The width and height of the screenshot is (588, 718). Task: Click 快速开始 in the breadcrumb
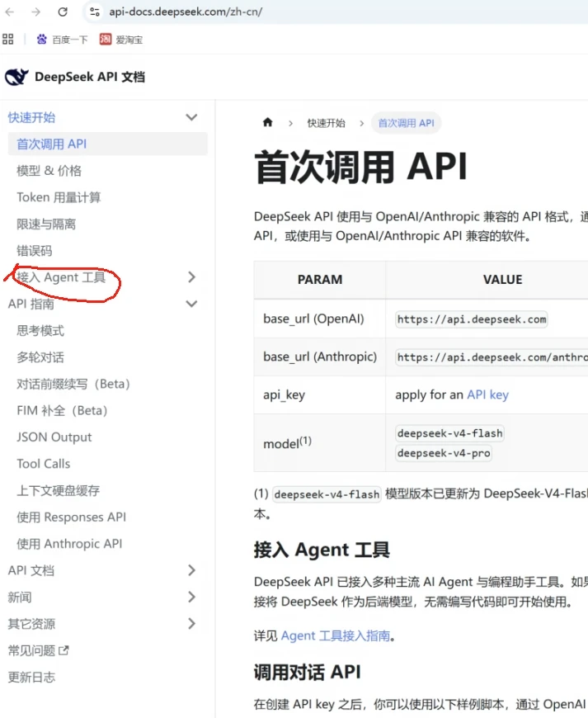click(x=327, y=123)
